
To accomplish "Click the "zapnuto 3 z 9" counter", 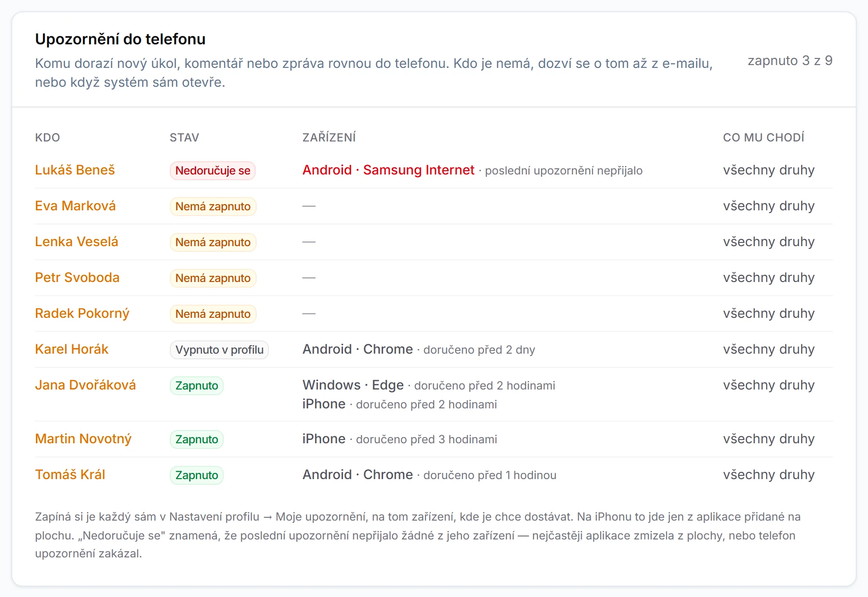I will (790, 61).
